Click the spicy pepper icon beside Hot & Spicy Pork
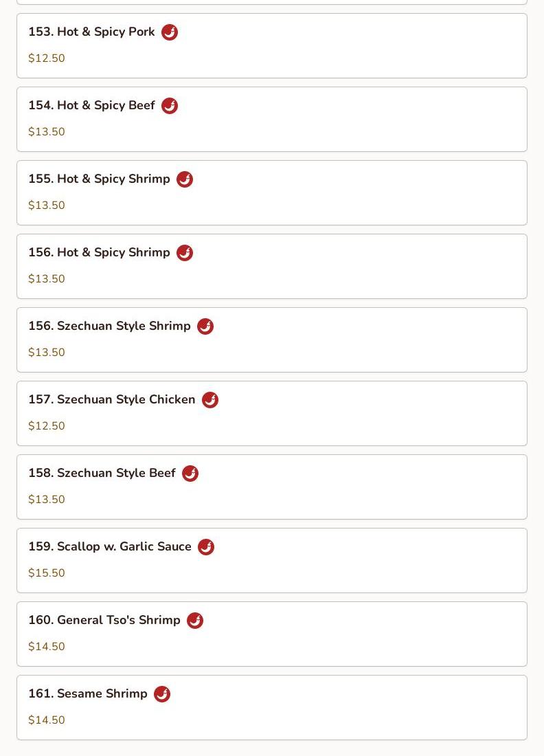The height and width of the screenshot is (756, 544). (x=169, y=32)
